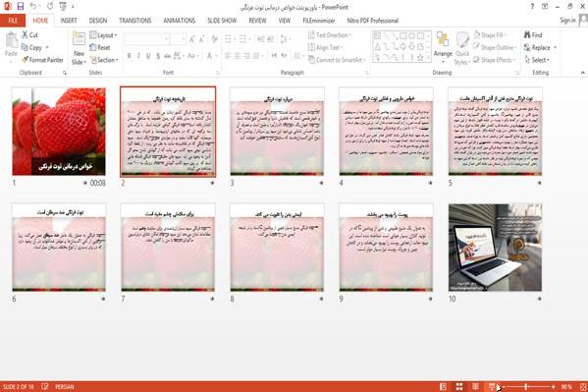Switch to the TRANSITIONS tab
This screenshot has height=392, width=588.
[x=135, y=21]
